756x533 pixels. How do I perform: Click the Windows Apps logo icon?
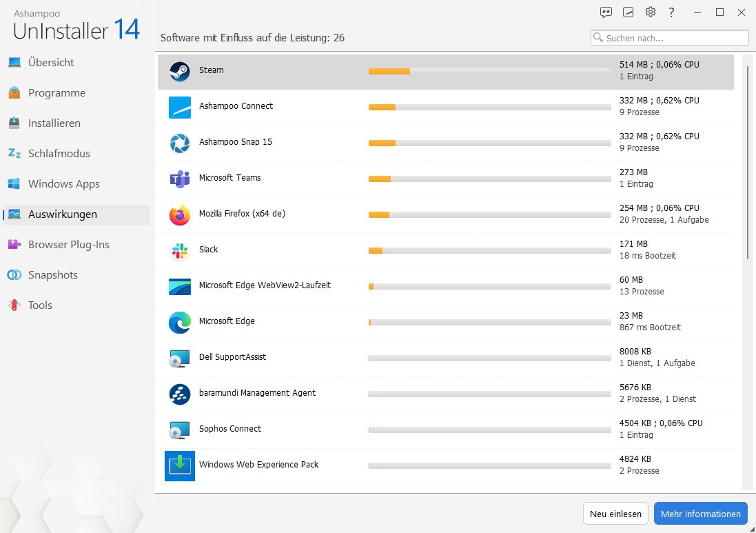(14, 184)
